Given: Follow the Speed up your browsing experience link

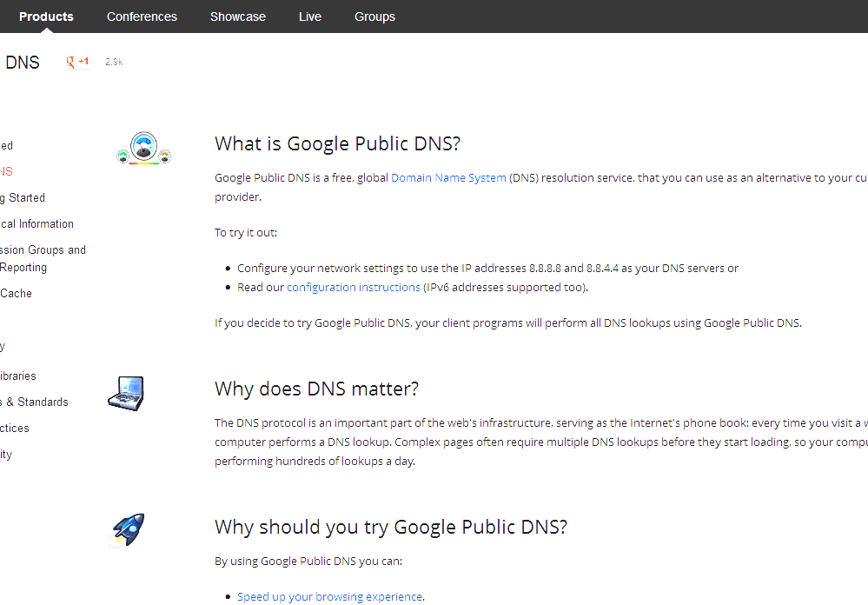Looking at the screenshot, I should [x=329, y=596].
